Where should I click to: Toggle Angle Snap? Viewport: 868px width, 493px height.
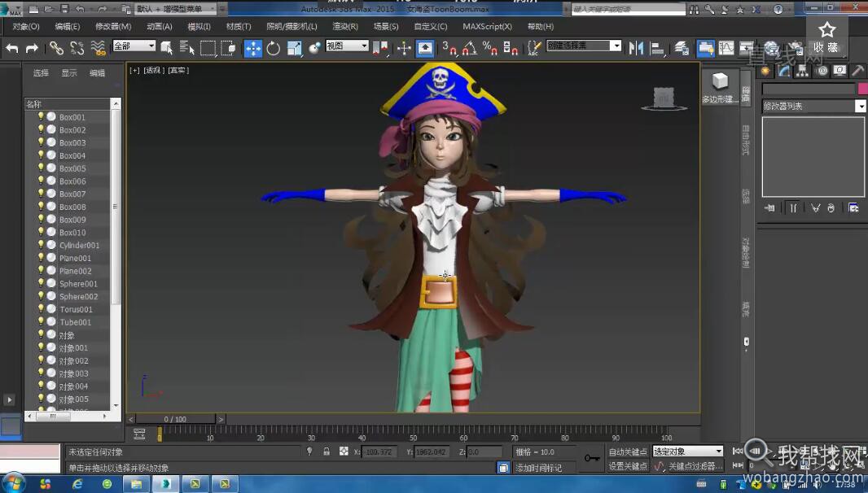[x=470, y=48]
